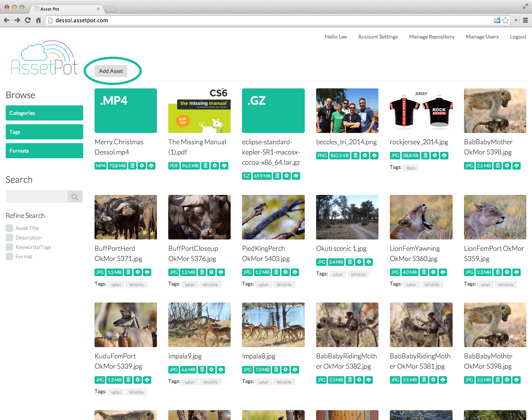Viewport: 532px width, 420px height.
Task: Open settings gear for Impala9.jpg
Action: coord(212,370)
